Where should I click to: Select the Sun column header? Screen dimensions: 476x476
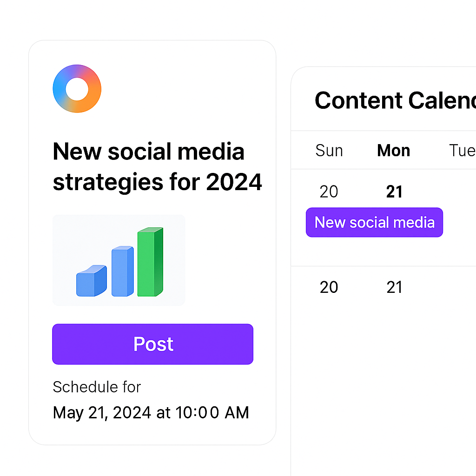(x=329, y=151)
